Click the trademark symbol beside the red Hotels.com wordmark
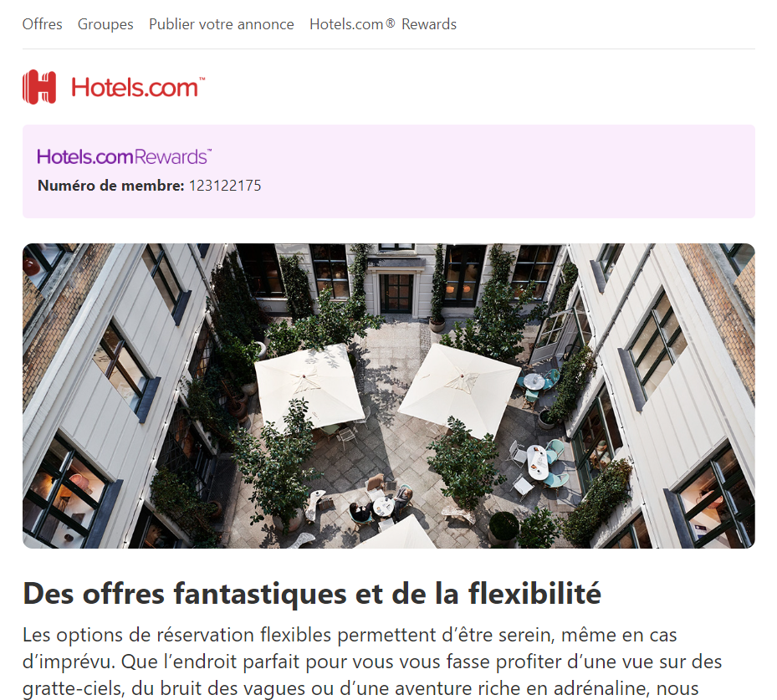The height and width of the screenshot is (700, 777). pyautogui.click(x=202, y=79)
